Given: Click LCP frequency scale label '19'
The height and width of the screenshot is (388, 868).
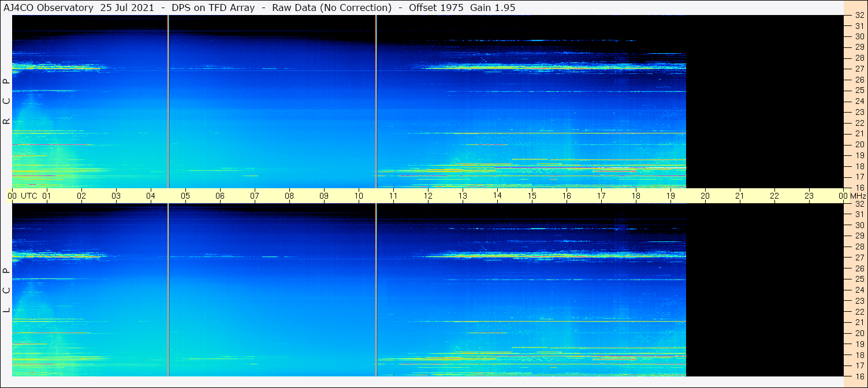Looking at the screenshot, I should pos(859,344).
